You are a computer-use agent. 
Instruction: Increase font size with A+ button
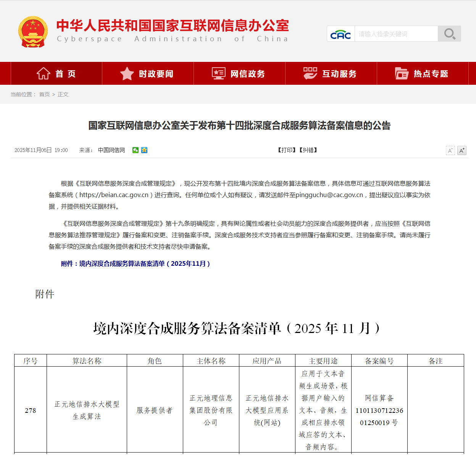click(462, 150)
